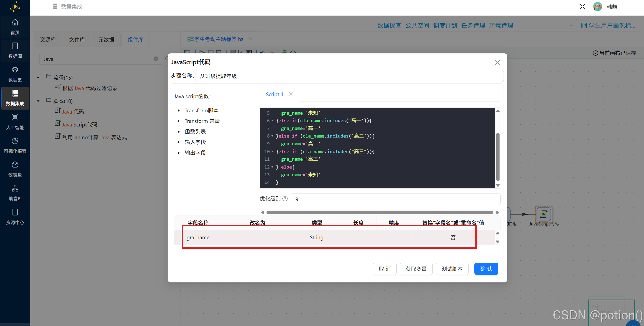Click the 步骤名称 input field
This screenshot has height=326, width=644.
click(x=350, y=76)
